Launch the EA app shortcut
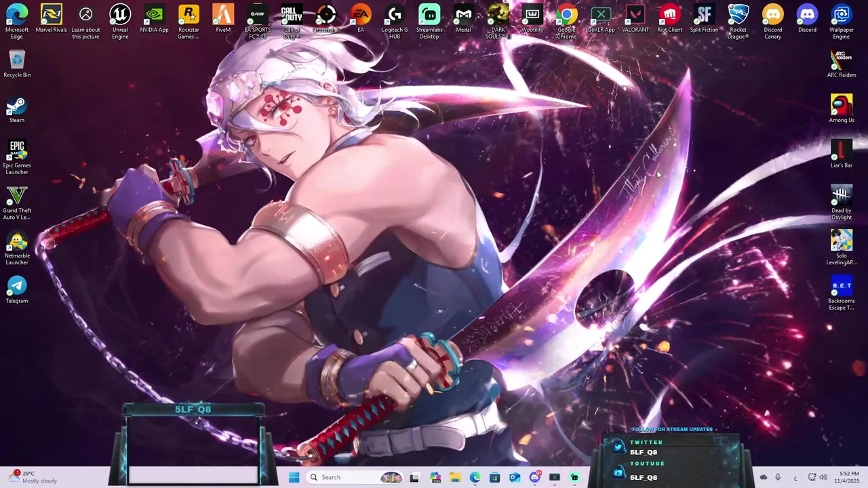 [361, 18]
